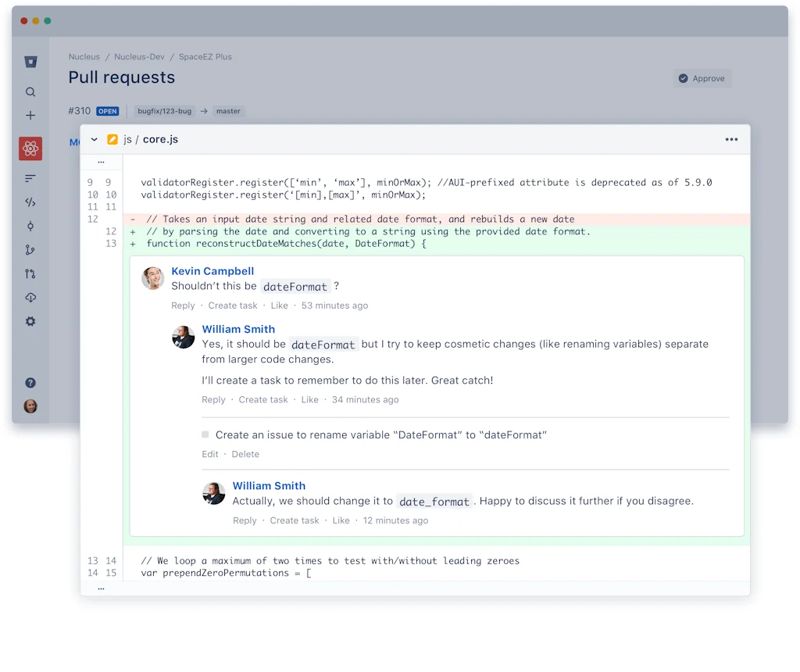Viewport: 800px width, 672px height.
Task: Open pull requests from the sidebar icon
Action: coord(30,273)
